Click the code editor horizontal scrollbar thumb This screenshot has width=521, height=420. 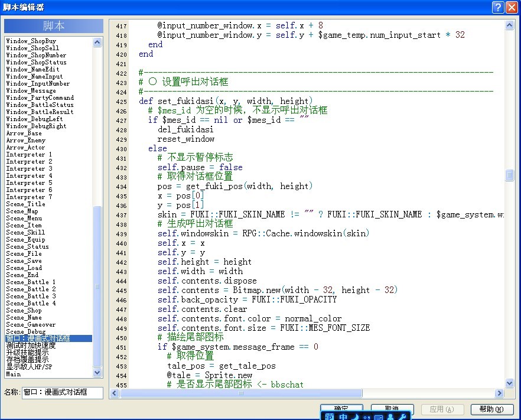[x=241, y=393]
